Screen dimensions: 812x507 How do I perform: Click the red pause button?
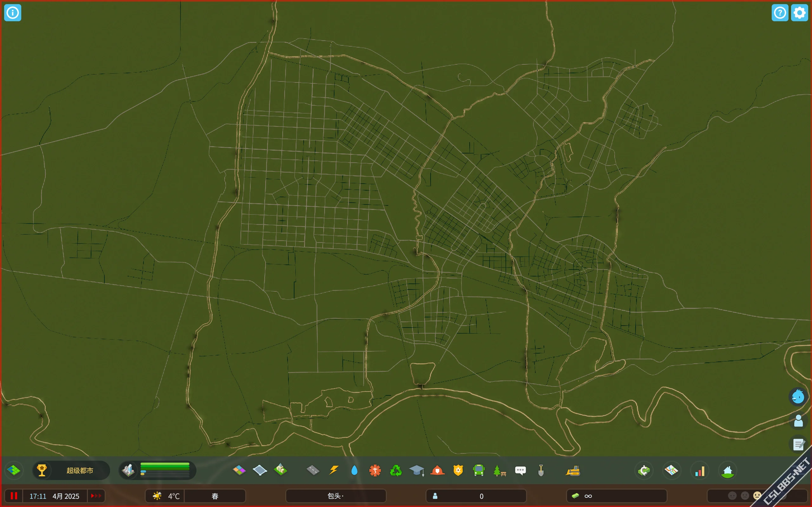[x=14, y=496]
